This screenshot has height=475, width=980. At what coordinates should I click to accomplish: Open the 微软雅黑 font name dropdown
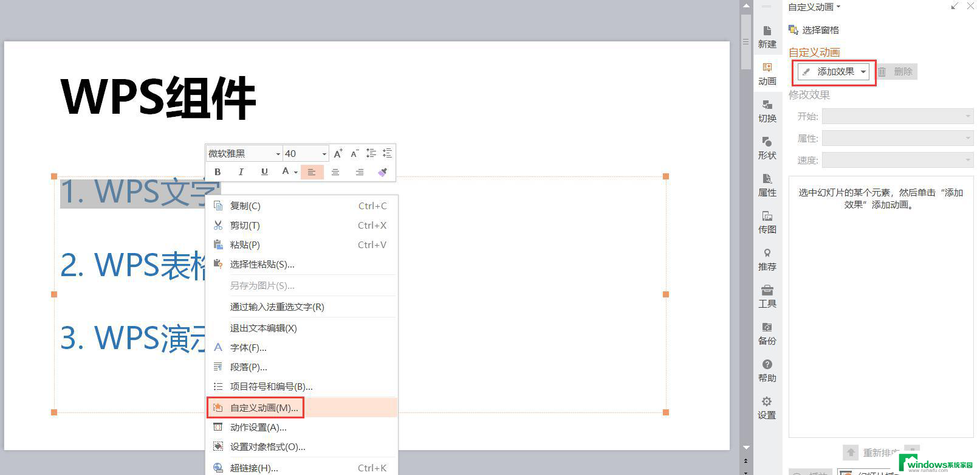coord(278,154)
